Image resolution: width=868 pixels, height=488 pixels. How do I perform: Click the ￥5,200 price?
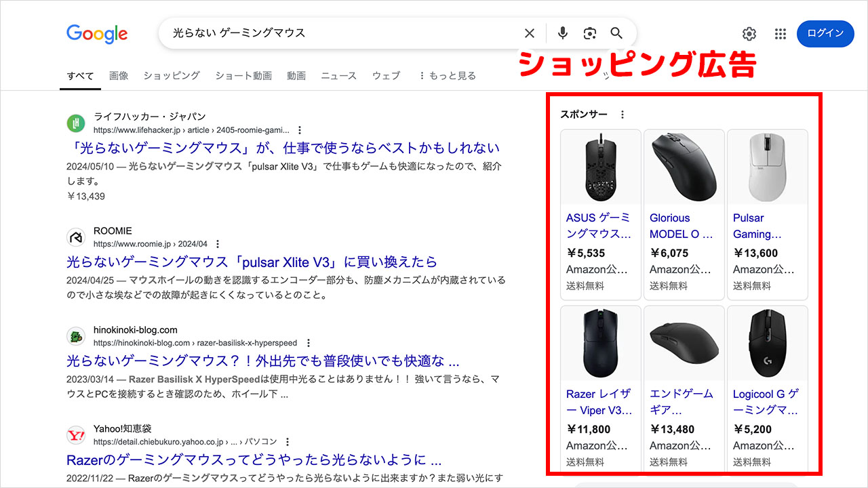752,429
